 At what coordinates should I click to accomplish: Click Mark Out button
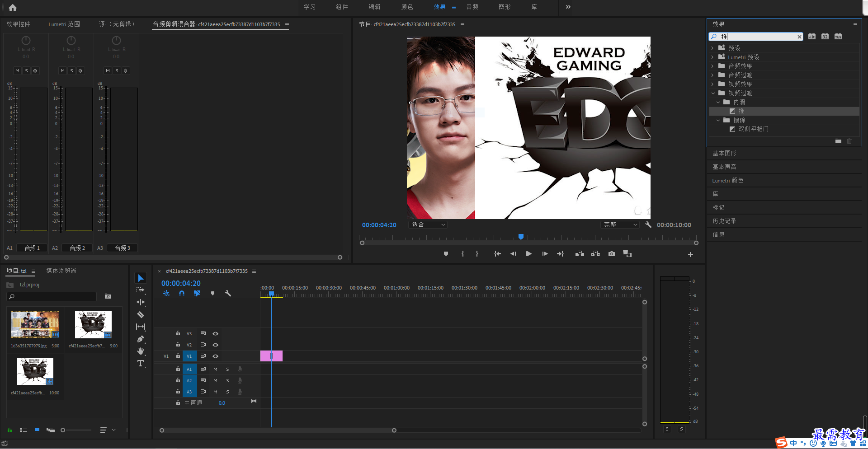click(x=477, y=254)
